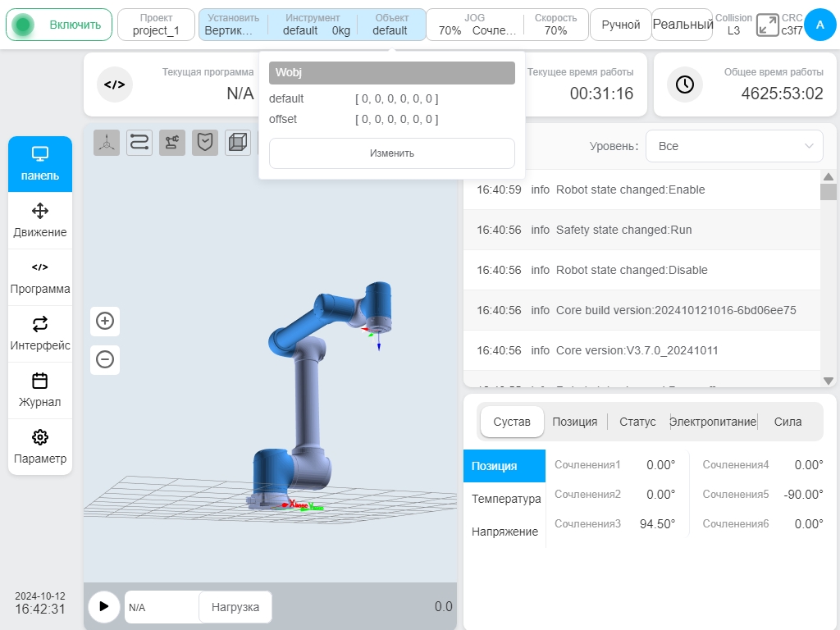840x630 pixels.
Task: Toggle the Включить enable robot switch
Action: pyautogui.click(x=59, y=25)
